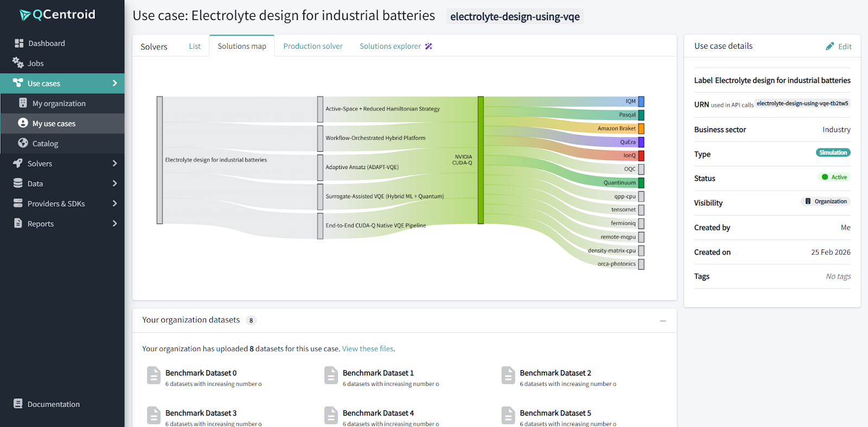Click the blue IQM node swatch
Viewport: 868px width, 427px height.
click(x=641, y=101)
